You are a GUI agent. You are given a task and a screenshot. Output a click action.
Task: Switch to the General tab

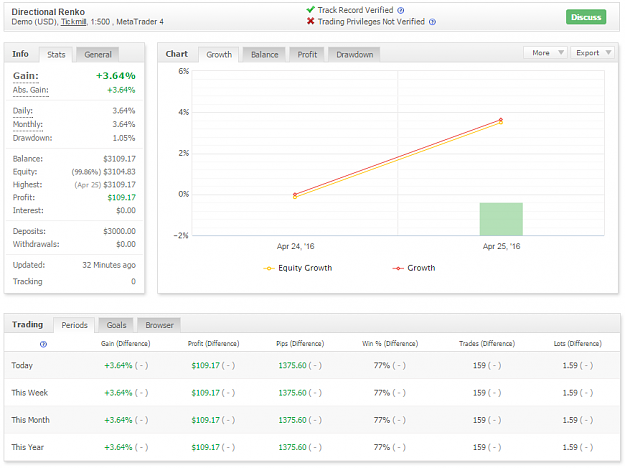click(98, 55)
